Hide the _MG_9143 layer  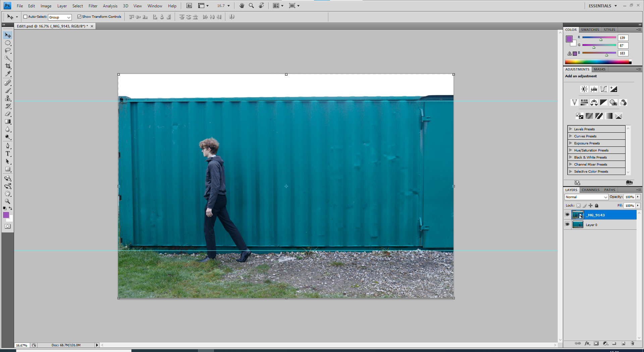click(568, 215)
